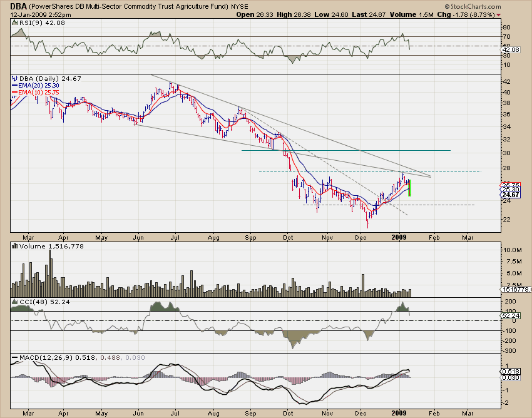Screen dimensions: 532x418
Task: Click the Dec label under the price chart
Action: click(361, 238)
